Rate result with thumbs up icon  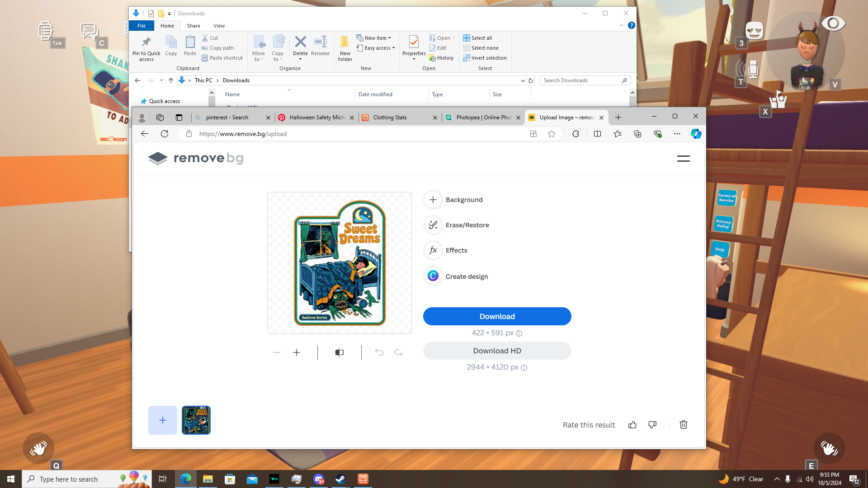click(x=632, y=425)
